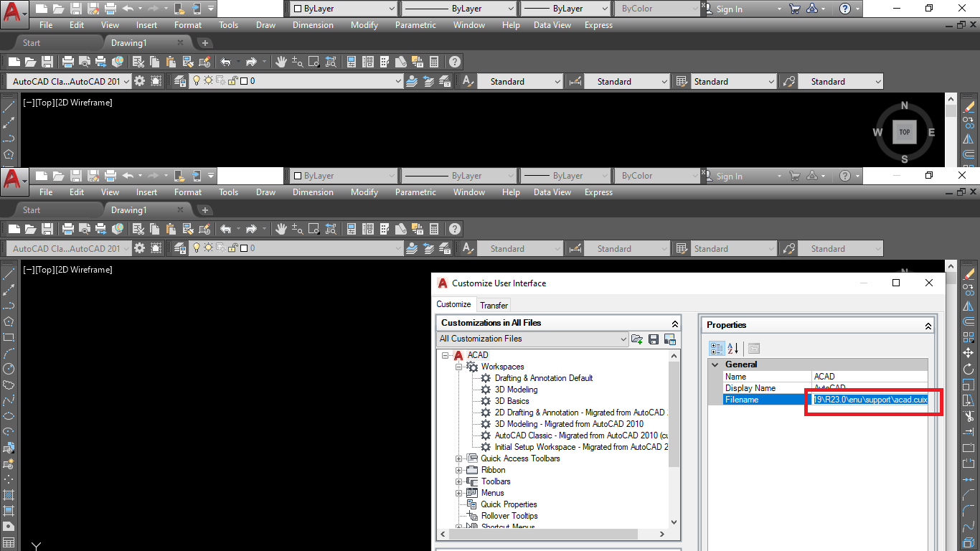
Task: Select Mirror tool in lower window's Modify toolbar
Action: 969,305
